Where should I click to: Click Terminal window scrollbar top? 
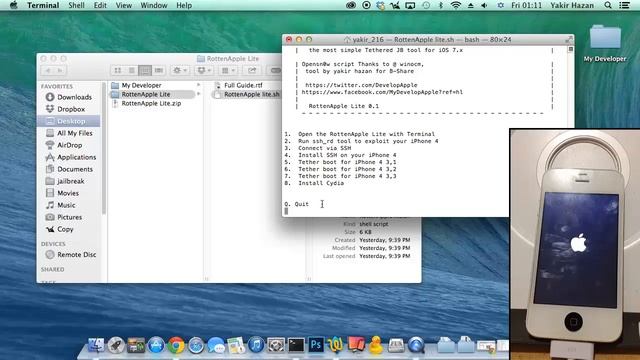571,49
